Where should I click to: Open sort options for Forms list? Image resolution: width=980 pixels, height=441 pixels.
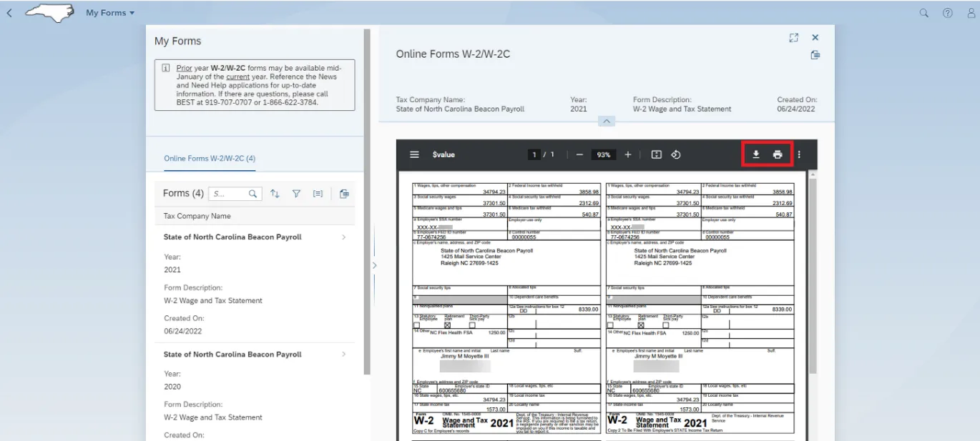275,194
